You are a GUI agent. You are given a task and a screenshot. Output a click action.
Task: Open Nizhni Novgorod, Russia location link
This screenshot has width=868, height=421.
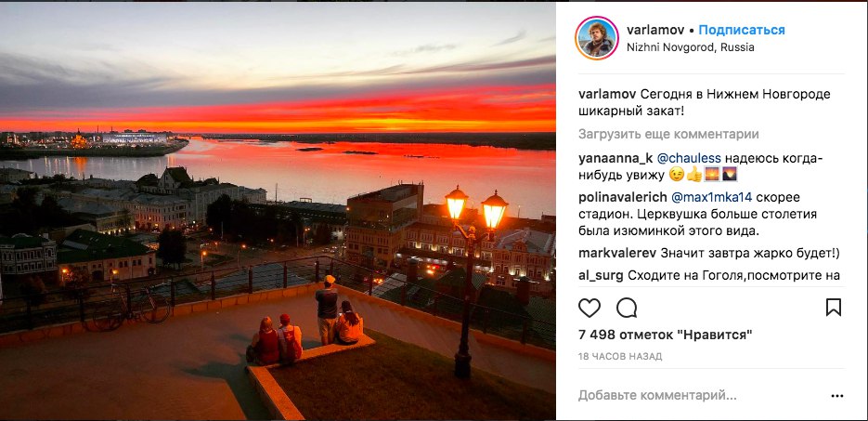point(691,47)
